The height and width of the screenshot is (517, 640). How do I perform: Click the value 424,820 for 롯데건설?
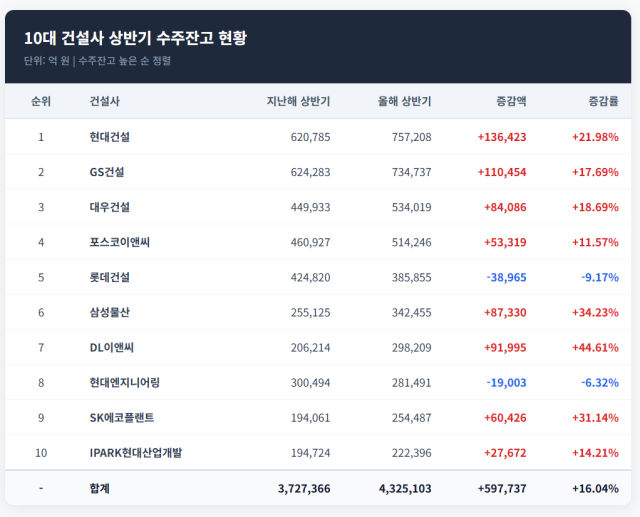point(310,277)
